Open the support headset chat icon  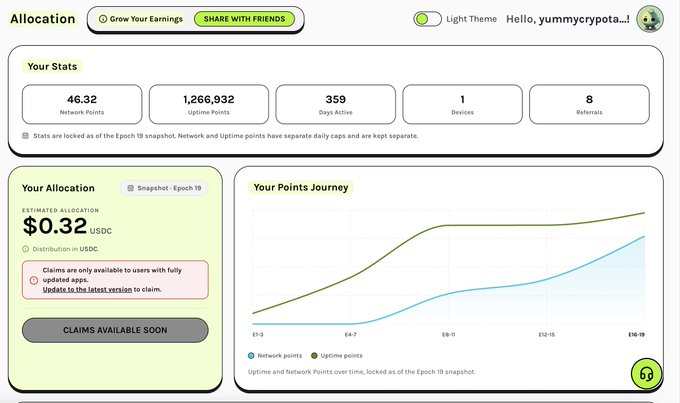click(646, 374)
